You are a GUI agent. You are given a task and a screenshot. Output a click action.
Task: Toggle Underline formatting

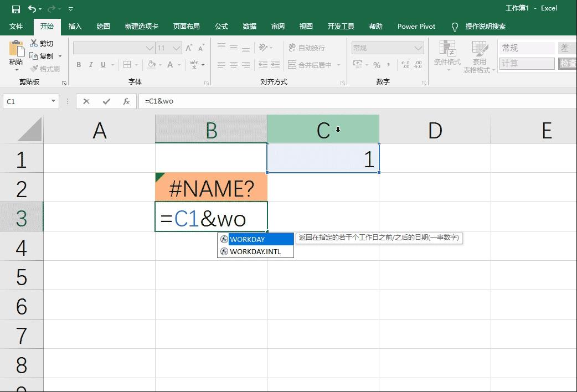(x=102, y=65)
